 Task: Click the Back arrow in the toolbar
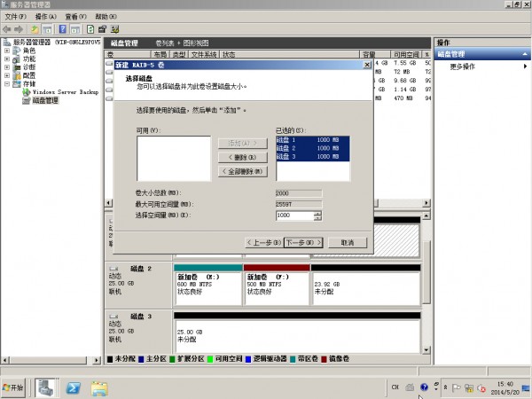click(8, 29)
